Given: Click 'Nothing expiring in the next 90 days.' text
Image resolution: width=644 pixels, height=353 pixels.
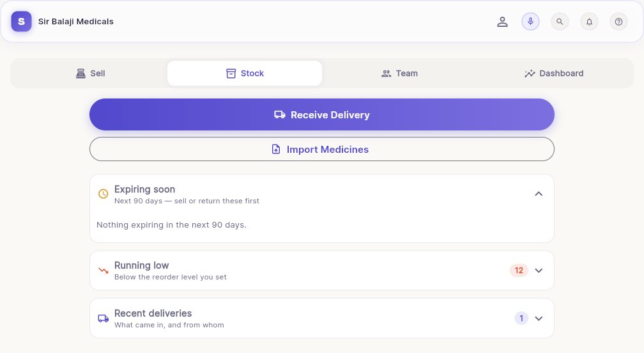Looking at the screenshot, I should point(172,225).
